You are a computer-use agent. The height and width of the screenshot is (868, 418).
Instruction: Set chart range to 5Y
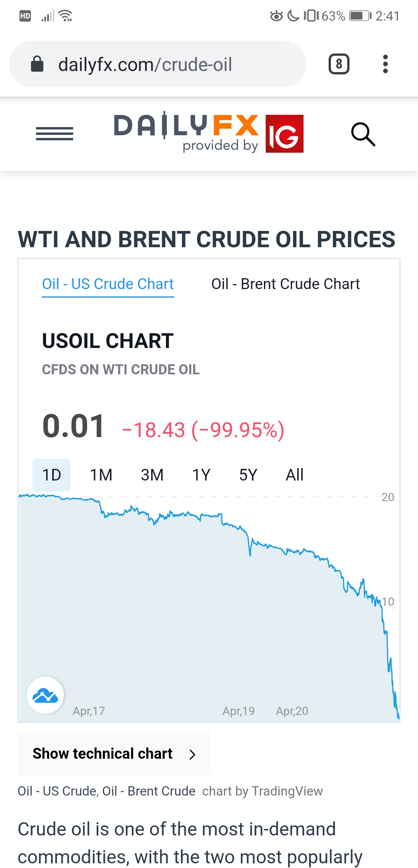[248, 475]
